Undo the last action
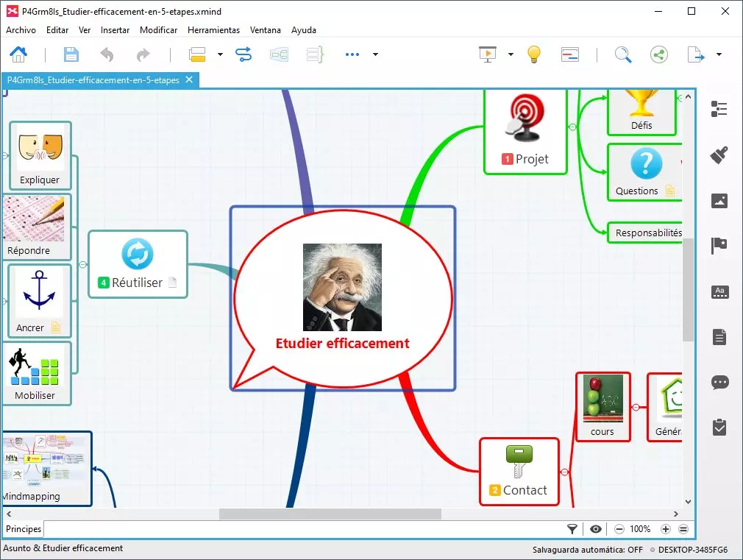Screen dimensions: 743x560 (107, 54)
